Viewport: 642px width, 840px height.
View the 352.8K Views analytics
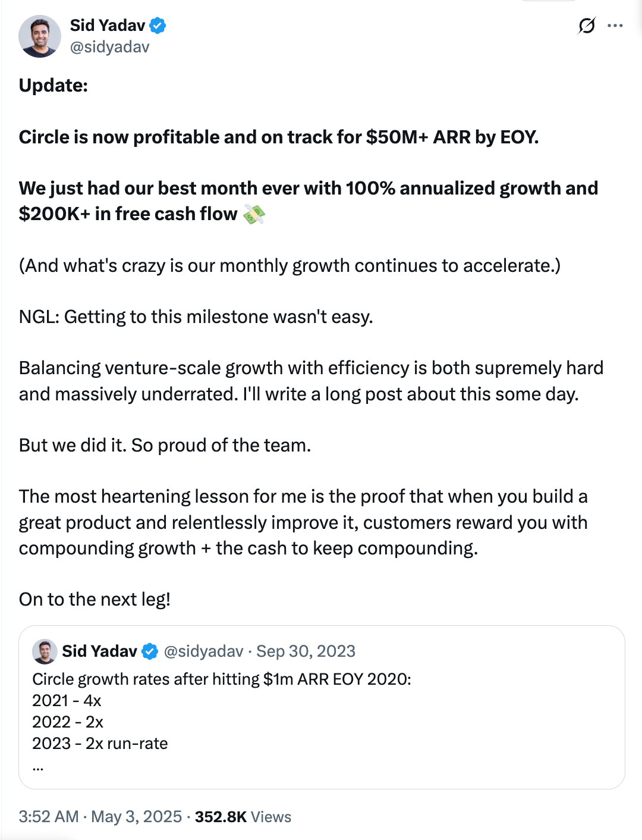pos(243,817)
